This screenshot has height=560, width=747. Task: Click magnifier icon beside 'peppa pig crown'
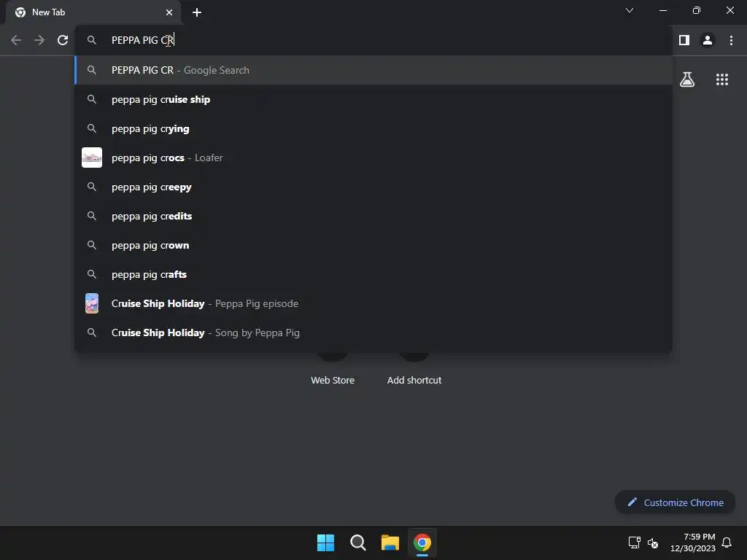92,245
